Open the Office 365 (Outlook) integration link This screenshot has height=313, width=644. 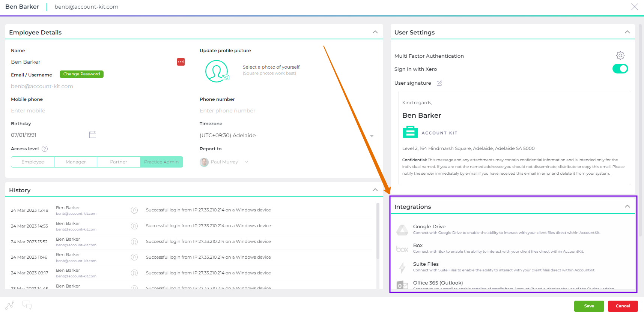pos(438,283)
